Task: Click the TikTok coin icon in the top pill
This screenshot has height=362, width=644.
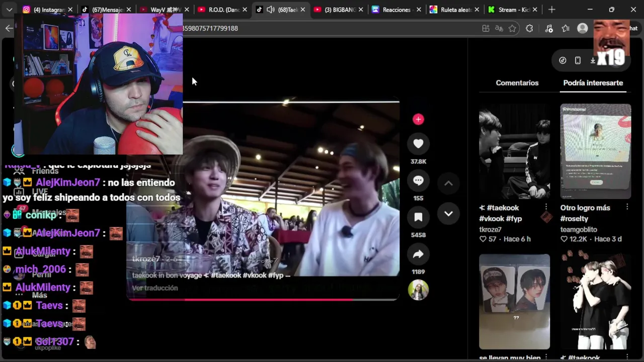Action: pos(562,60)
